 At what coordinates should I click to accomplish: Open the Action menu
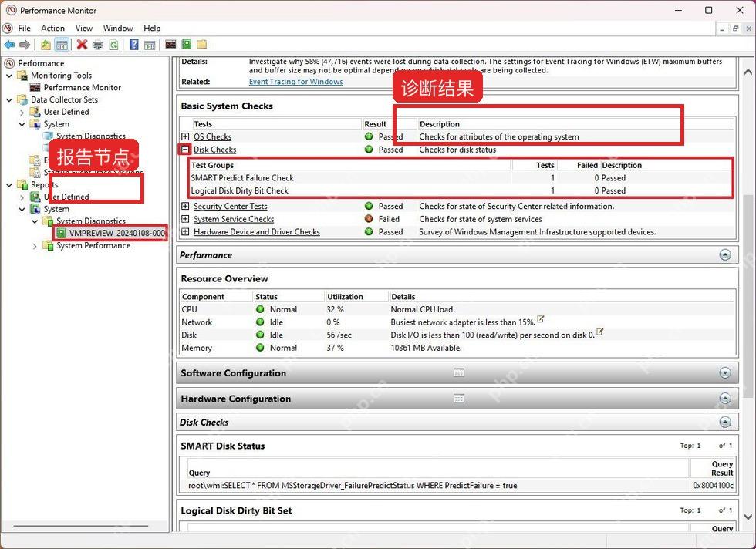(53, 29)
